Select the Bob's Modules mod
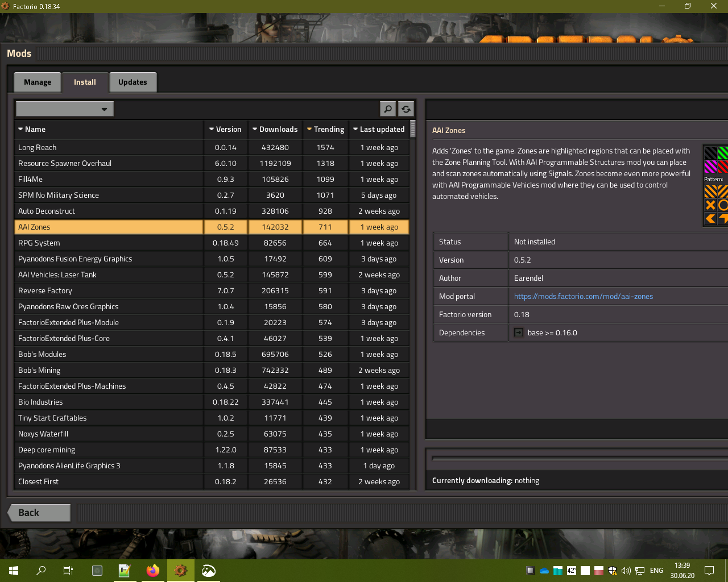The height and width of the screenshot is (582, 728). [212, 354]
